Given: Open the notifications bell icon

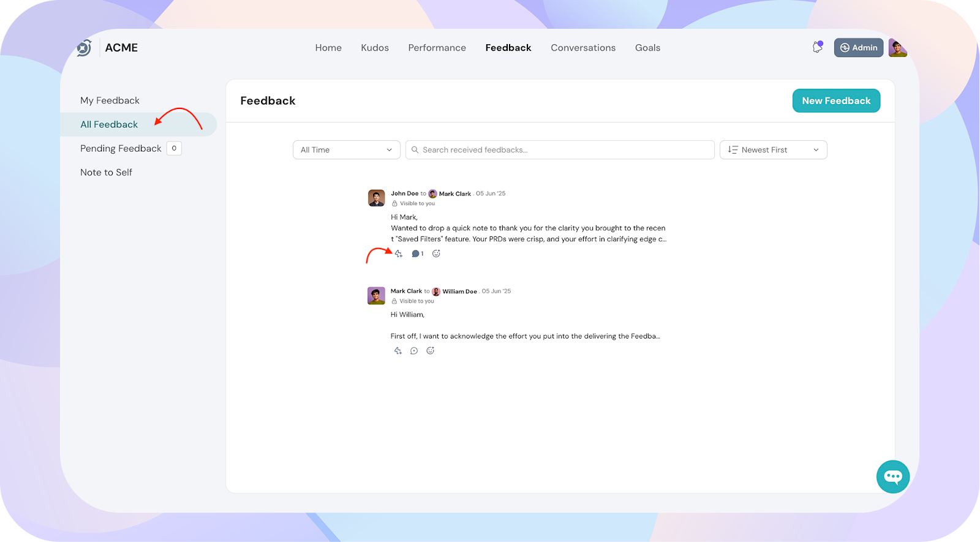Looking at the screenshot, I should 818,47.
